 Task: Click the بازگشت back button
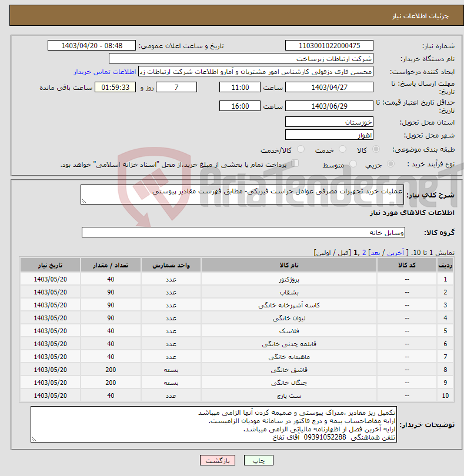pos(218,460)
